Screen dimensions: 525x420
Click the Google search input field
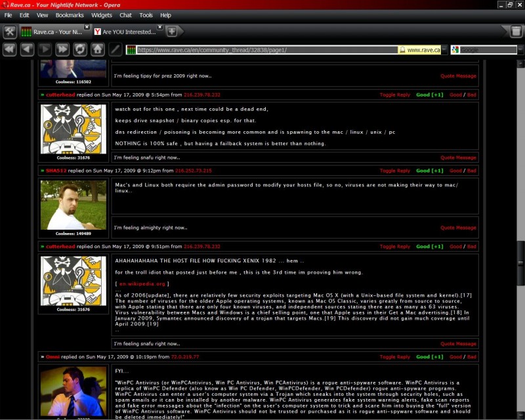click(x=488, y=50)
